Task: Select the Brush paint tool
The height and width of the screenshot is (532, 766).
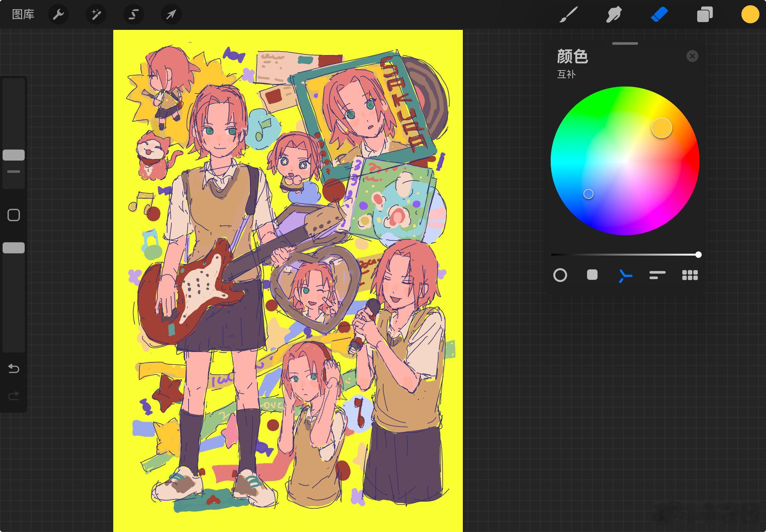Action: pos(568,15)
